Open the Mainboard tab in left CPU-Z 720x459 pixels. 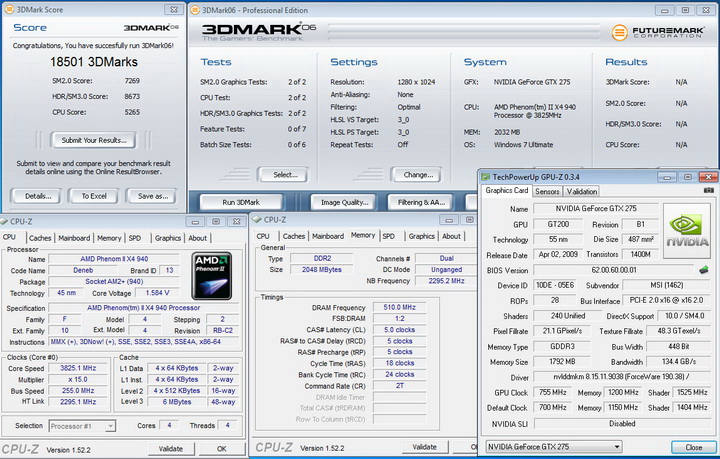click(x=73, y=238)
